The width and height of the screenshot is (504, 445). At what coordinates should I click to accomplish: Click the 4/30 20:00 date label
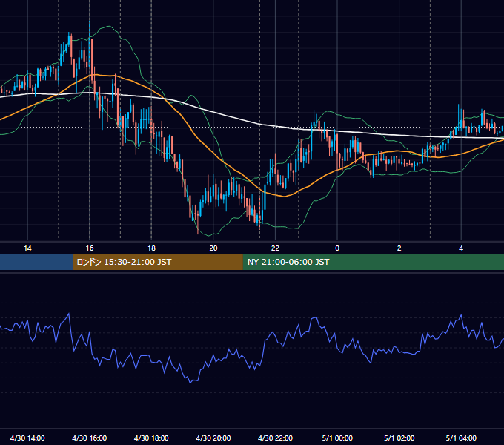(213, 438)
